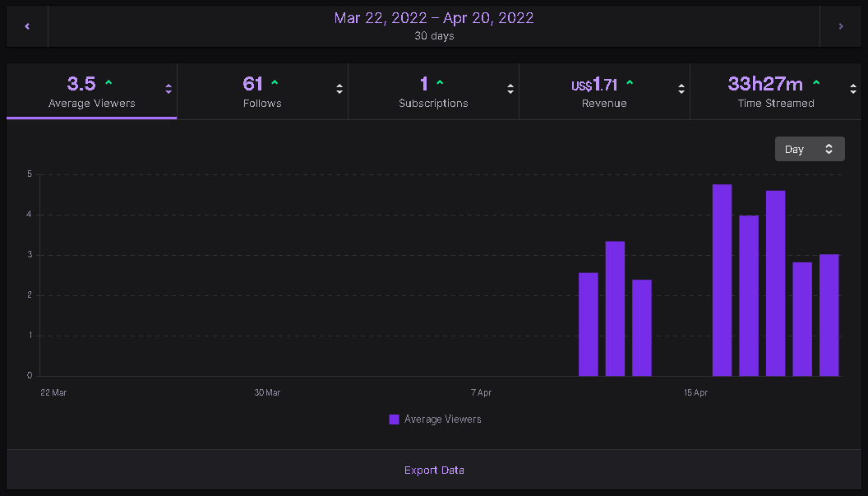The width and height of the screenshot is (868, 496).
Task: Click the green up arrow beside 3.5
Action: 108,82
